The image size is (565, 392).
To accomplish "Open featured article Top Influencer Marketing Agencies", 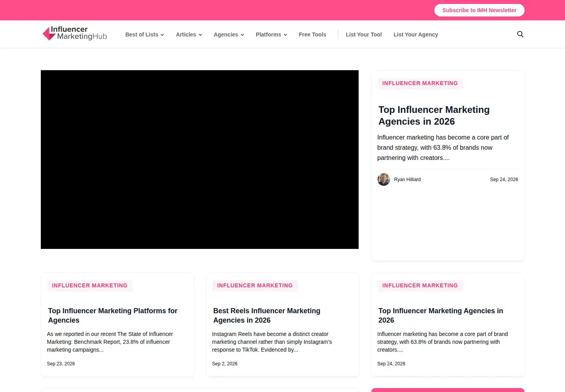I will click(434, 116).
